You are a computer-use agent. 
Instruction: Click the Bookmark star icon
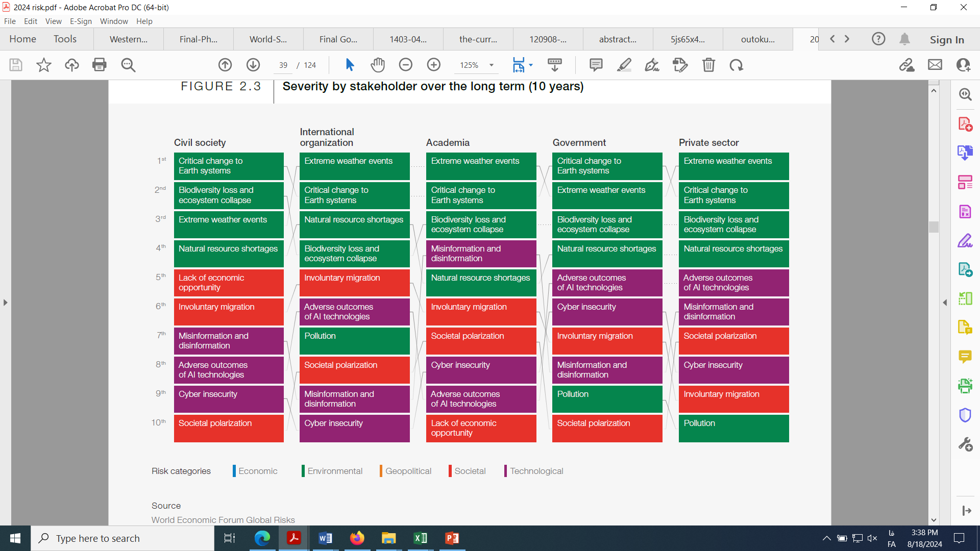[44, 65]
